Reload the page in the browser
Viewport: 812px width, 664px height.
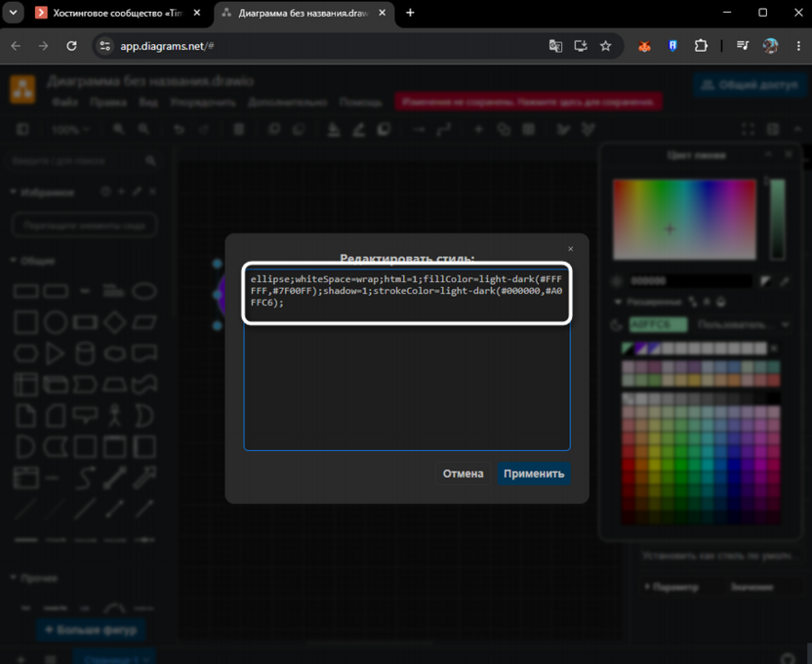coord(71,46)
